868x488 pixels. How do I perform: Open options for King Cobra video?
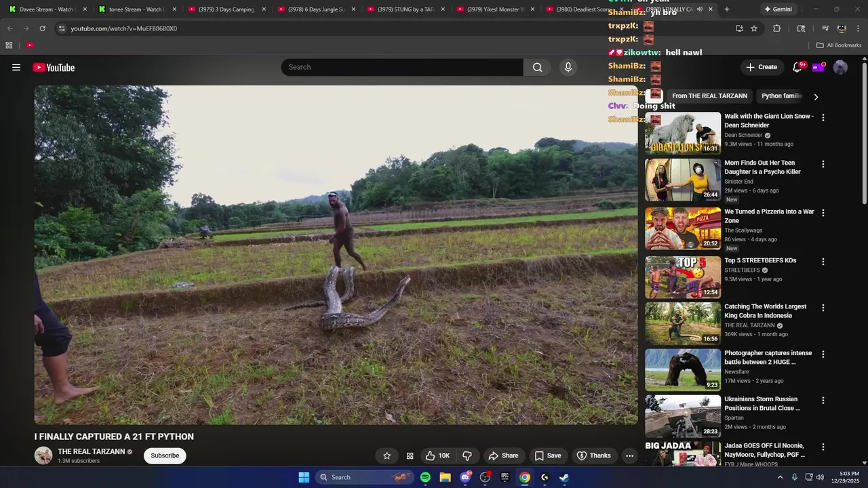click(823, 308)
